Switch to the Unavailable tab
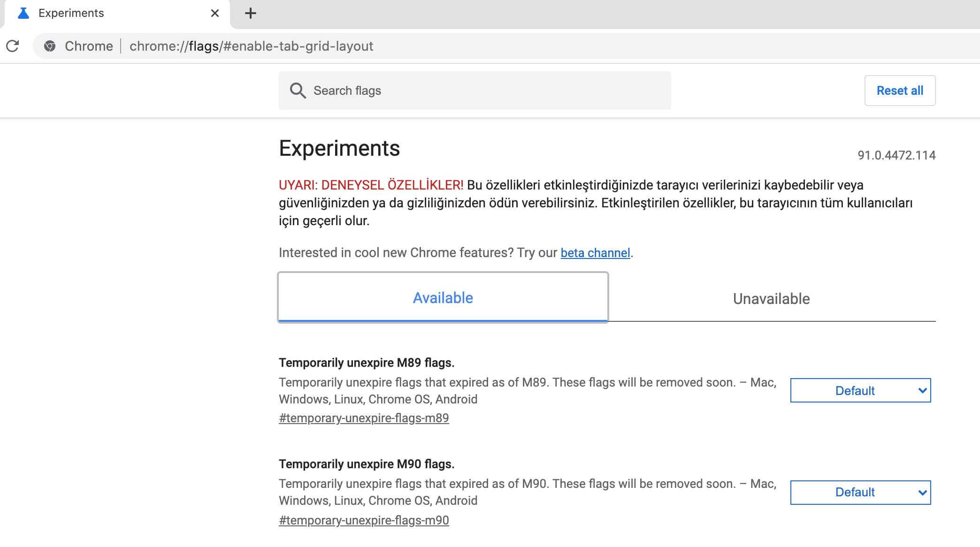 click(772, 298)
